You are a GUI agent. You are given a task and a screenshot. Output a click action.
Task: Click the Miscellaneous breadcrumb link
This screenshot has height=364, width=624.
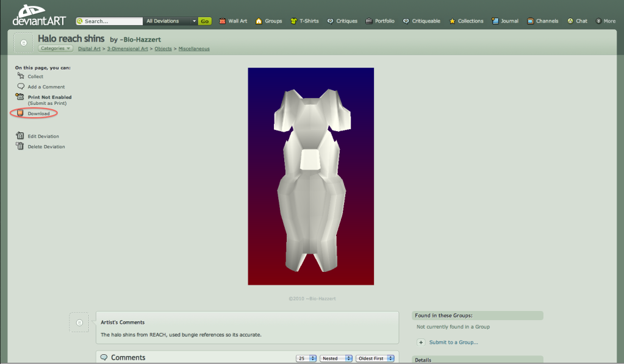click(194, 49)
